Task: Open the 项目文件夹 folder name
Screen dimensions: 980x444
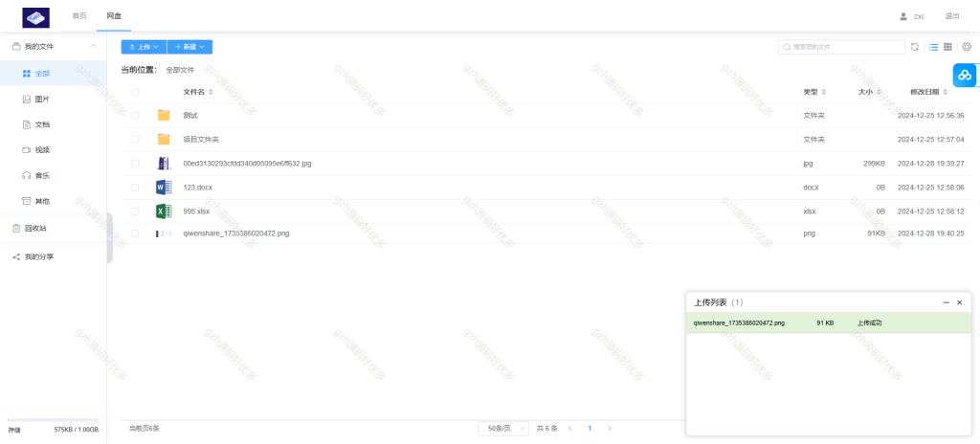Action: point(201,140)
